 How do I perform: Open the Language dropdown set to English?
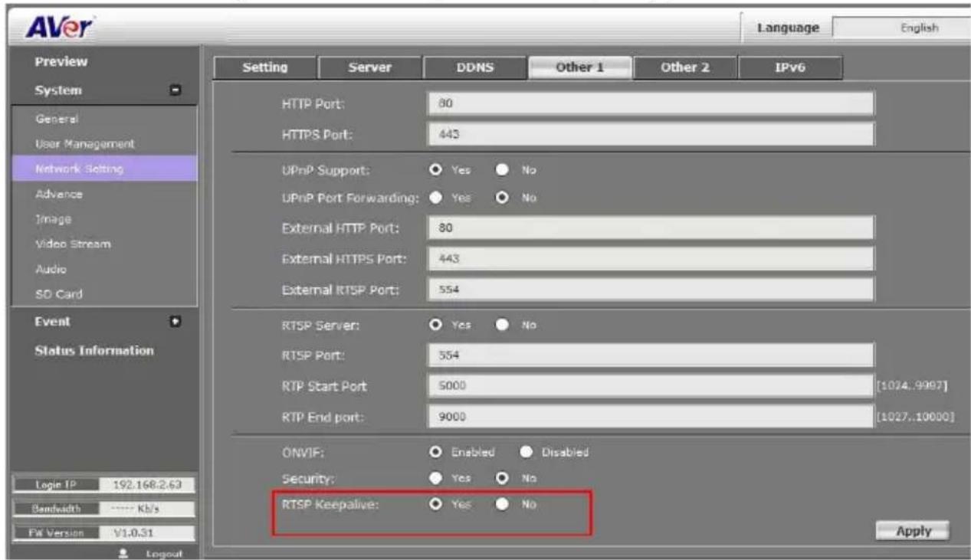click(900, 28)
